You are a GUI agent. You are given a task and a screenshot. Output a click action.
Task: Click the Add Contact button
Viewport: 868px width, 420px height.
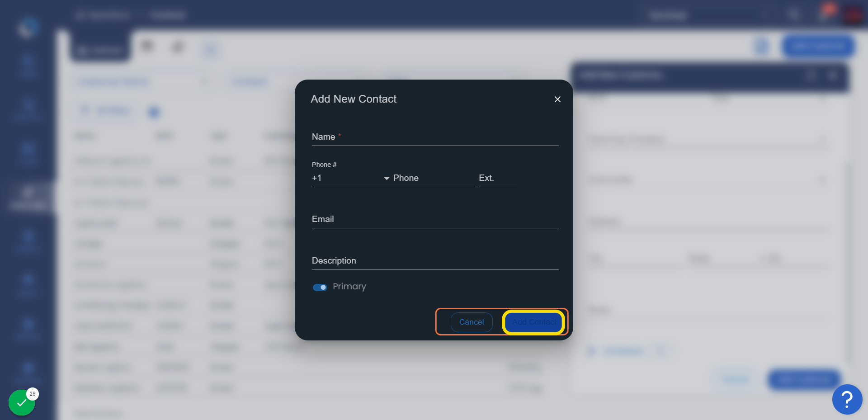click(x=534, y=322)
